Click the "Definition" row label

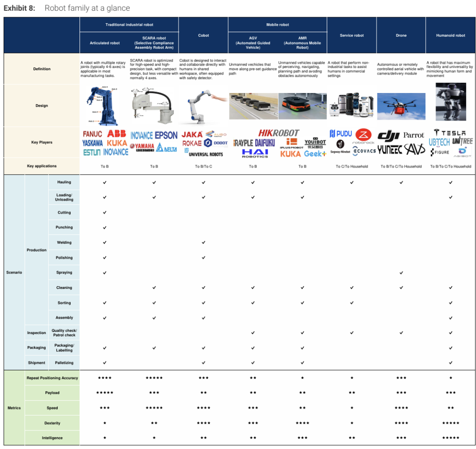(x=41, y=69)
